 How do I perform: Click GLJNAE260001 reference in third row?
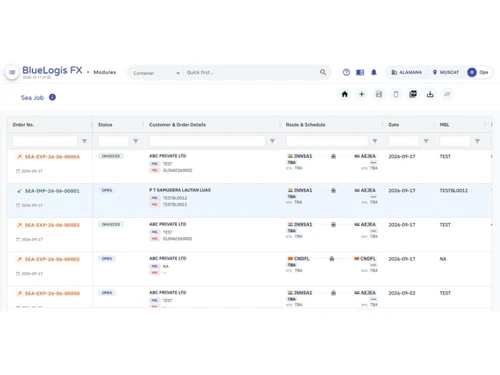(177, 239)
